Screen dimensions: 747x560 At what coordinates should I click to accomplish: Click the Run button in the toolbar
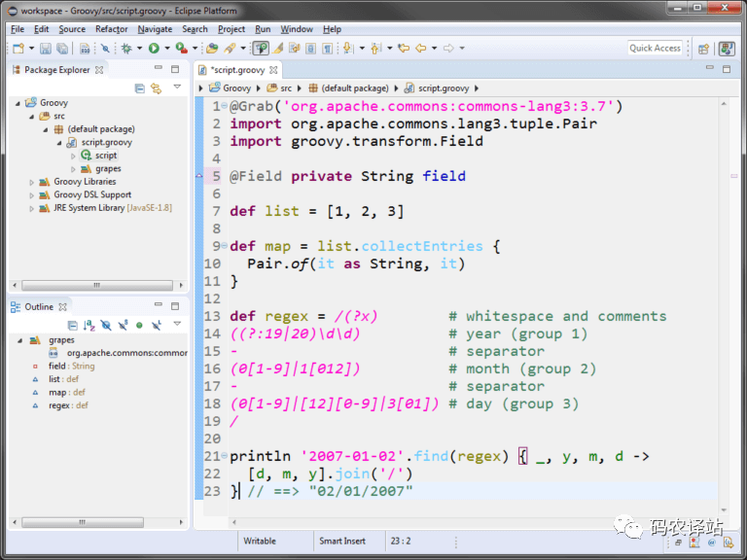[x=154, y=48]
